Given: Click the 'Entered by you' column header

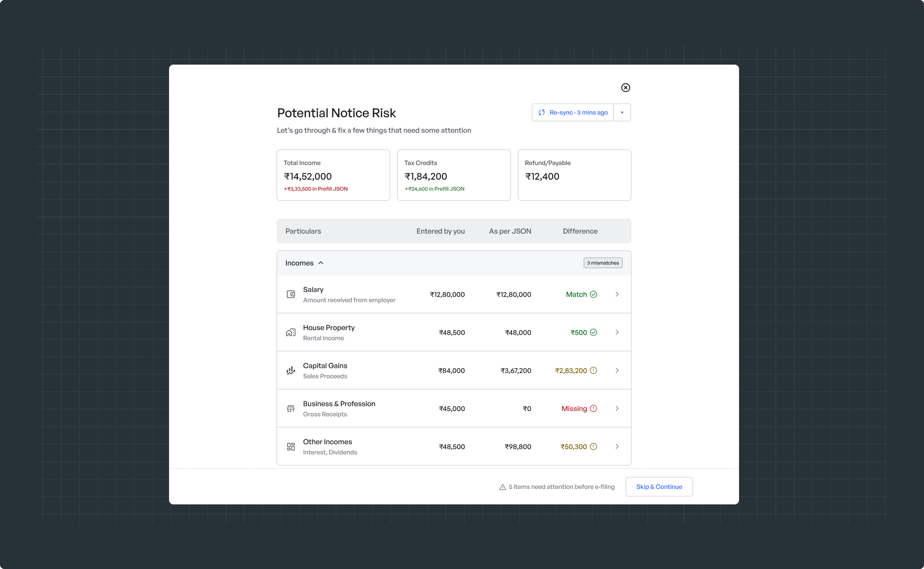Looking at the screenshot, I should pos(440,231).
